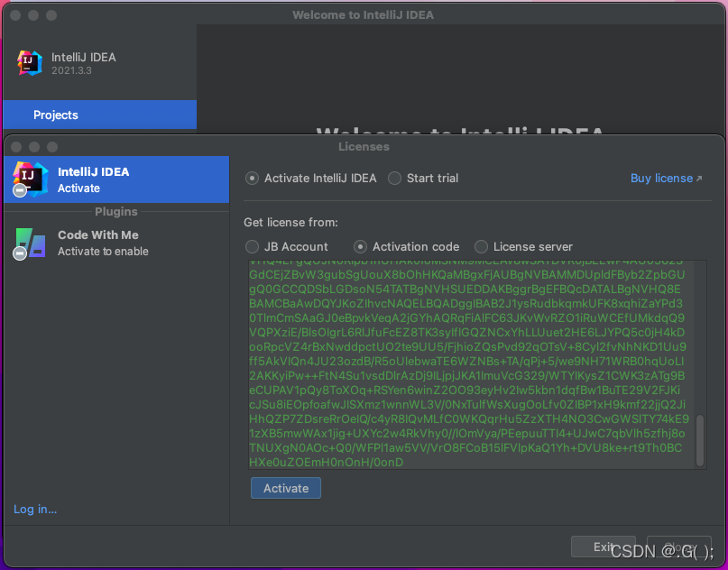The height and width of the screenshot is (570, 728).
Task: Click the Get license from: label
Action: [290, 223]
